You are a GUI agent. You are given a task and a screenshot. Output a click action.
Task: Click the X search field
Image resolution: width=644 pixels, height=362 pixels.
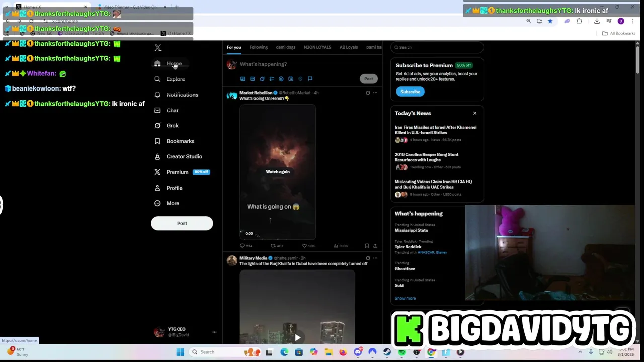point(437,47)
